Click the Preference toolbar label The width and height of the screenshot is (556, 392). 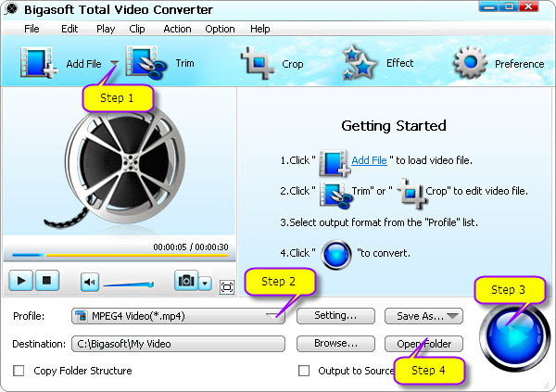pos(519,64)
